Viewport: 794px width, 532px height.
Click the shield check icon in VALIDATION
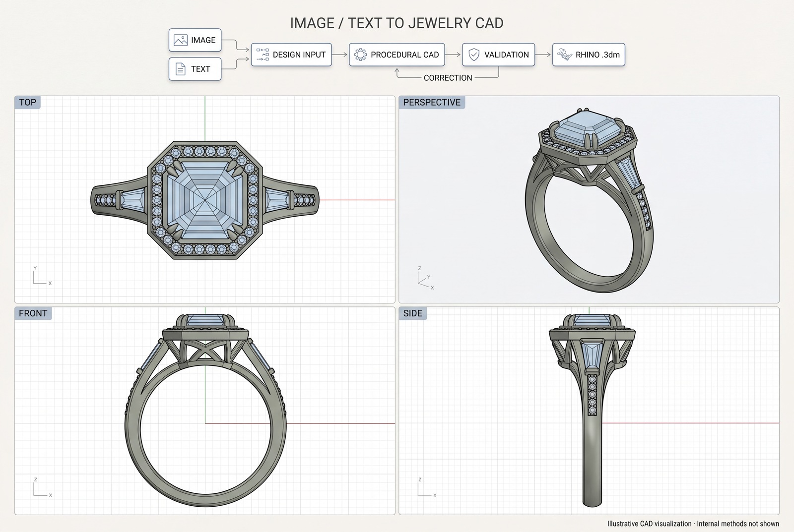pos(474,55)
